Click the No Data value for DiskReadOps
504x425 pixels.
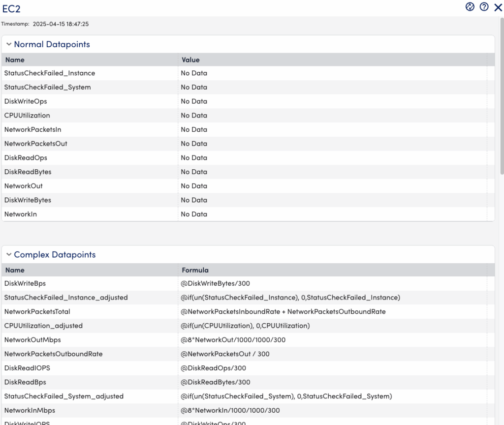(194, 158)
